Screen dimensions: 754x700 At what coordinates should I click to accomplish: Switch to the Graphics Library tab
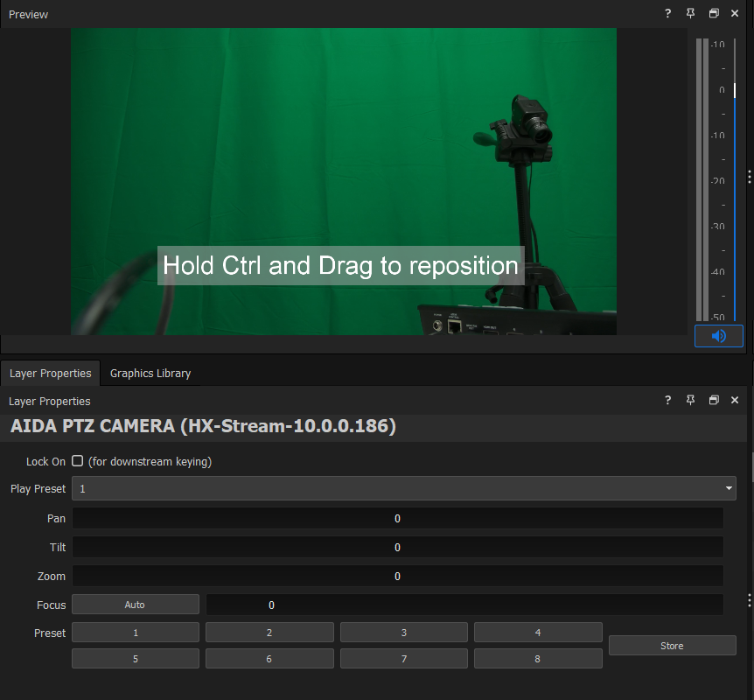click(x=150, y=373)
